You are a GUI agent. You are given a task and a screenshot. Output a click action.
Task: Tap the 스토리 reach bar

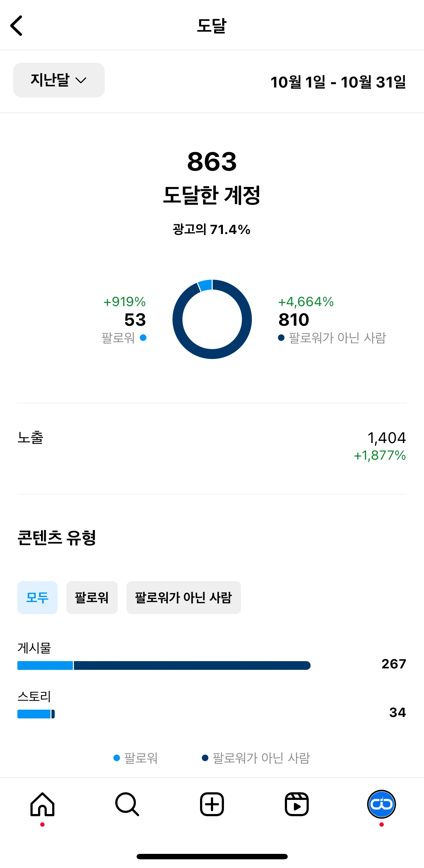pyautogui.click(x=36, y=714)
